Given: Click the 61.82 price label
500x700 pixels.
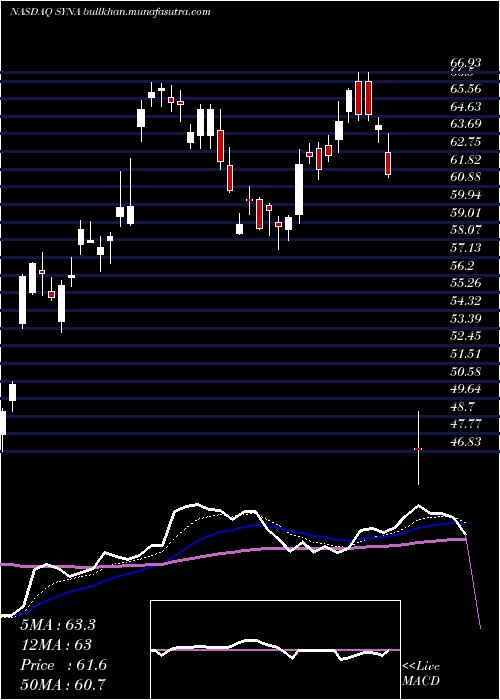Looking at the screenshot, I should tap(466, 159).
